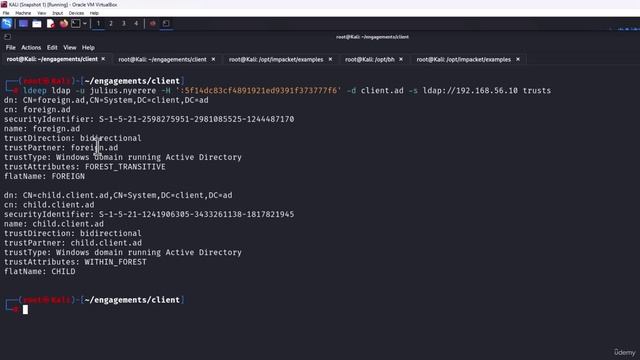Click the line 'flatName: FOREIGN'

[x=44, y=176]
